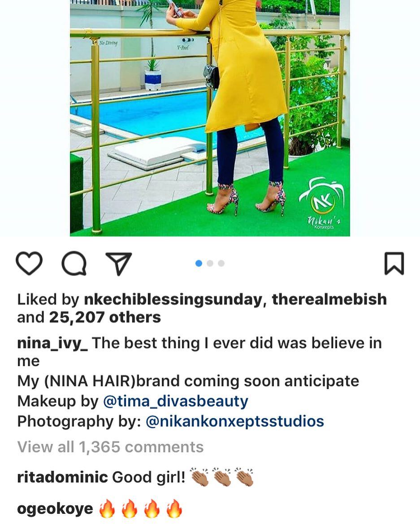Tap @tima_divasbeauty mention
420x525 pixels.
(x=176, y=401)
